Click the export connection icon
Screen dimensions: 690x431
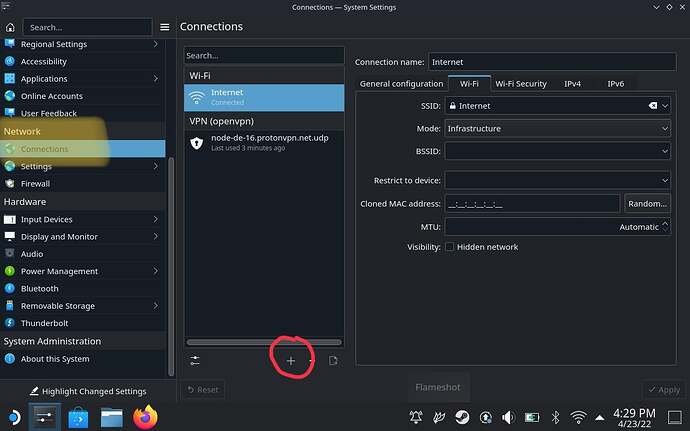(x=333, y=360)
